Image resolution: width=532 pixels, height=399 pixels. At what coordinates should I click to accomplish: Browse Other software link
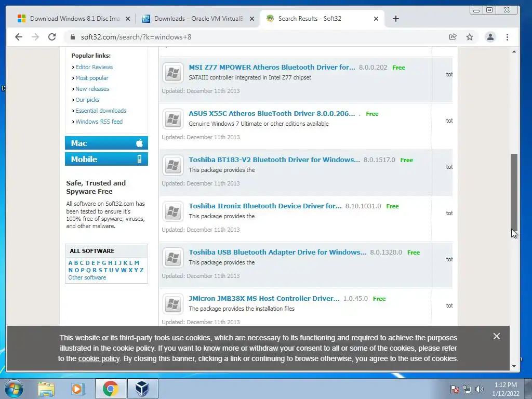87,277
